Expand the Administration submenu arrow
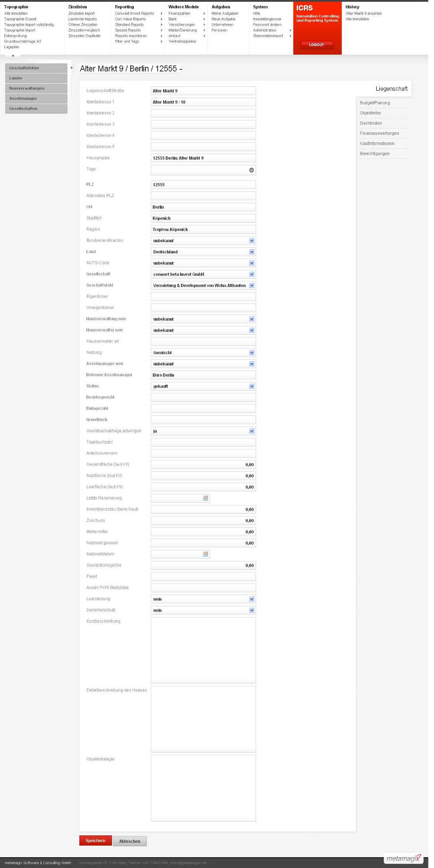The height and width of the screenshot is (868, 434). (x=290, y=30)
